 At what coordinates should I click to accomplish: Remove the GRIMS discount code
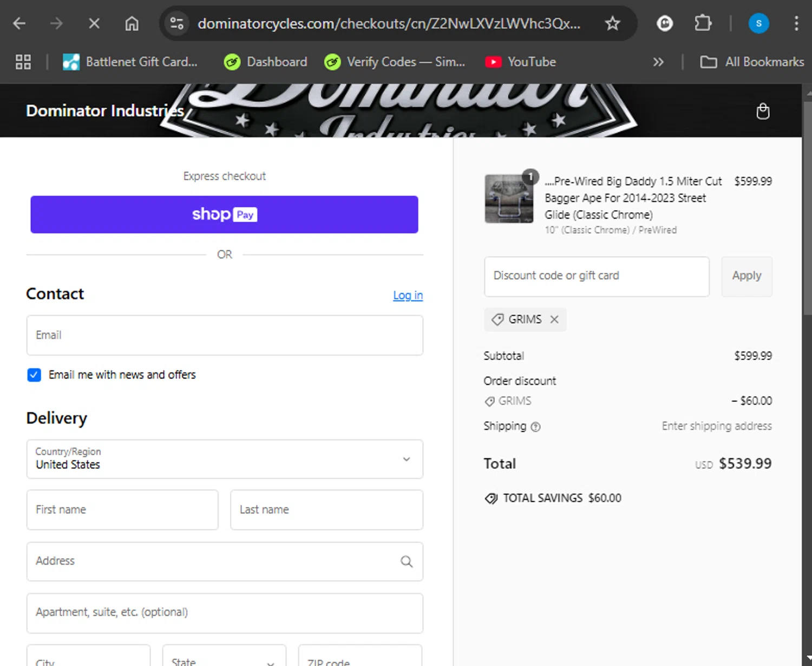point(554,319)
